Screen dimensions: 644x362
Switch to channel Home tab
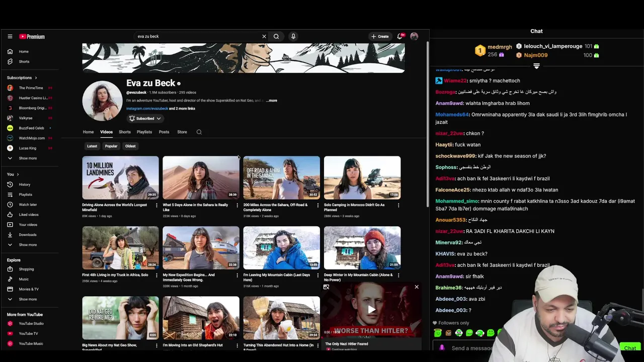click(88, 132)
